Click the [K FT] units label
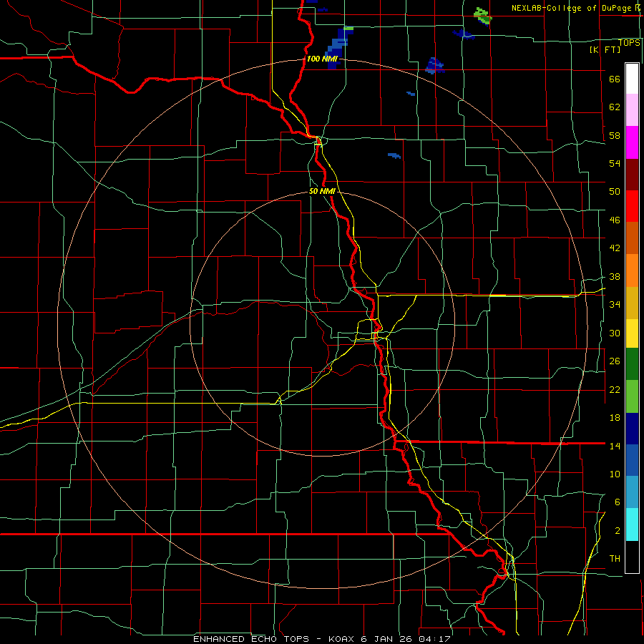 point(605,49)
